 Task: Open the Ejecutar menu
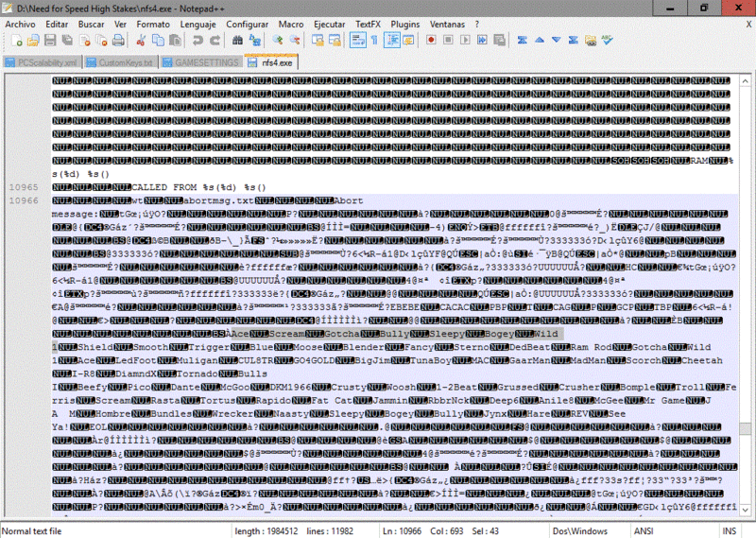(329, 25)
